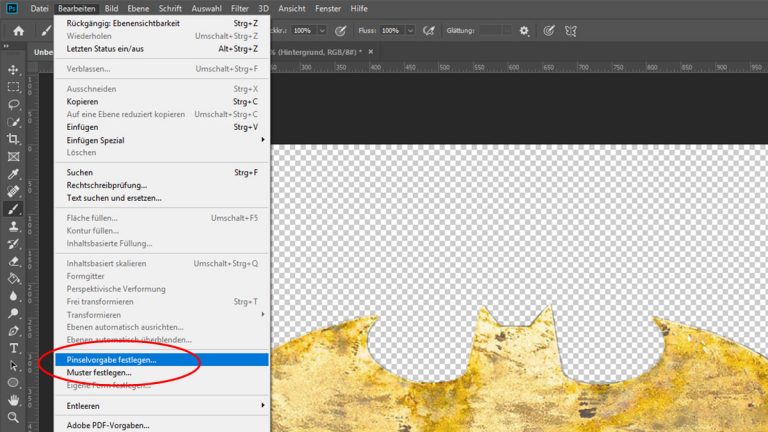
Task: Select the Lasso tool
Action: pyautogui.click(x=14, y=104)
